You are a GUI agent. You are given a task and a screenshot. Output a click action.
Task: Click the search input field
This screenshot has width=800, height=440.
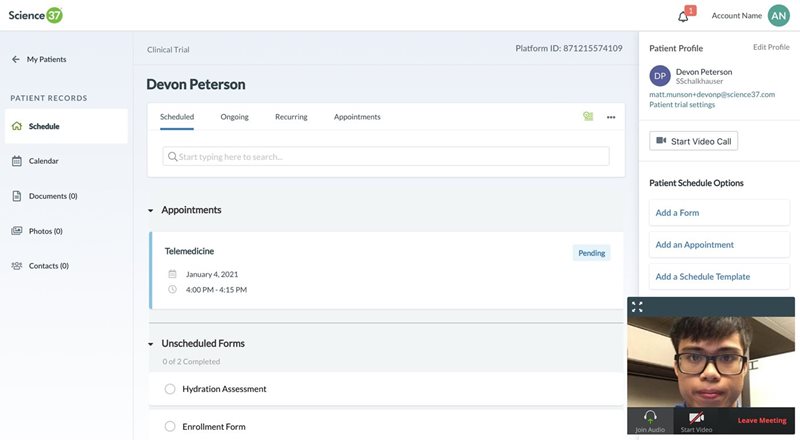pos(386,156)
